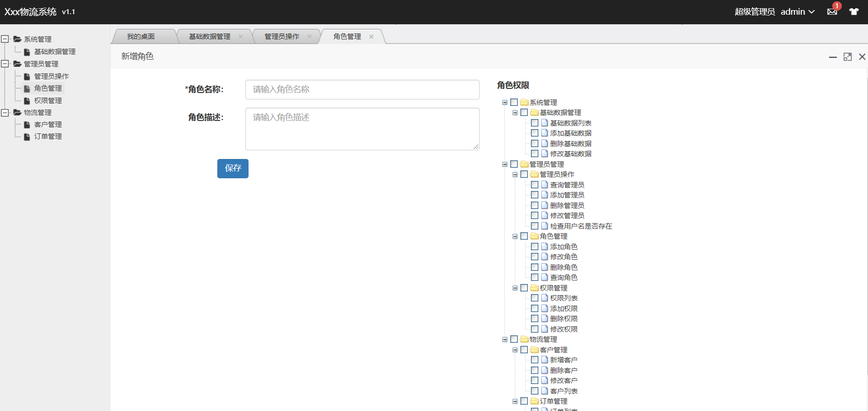Close the 基础数据管理 tab with its x
This screenshot has width=868, height=411.
(x=241, y=37)
